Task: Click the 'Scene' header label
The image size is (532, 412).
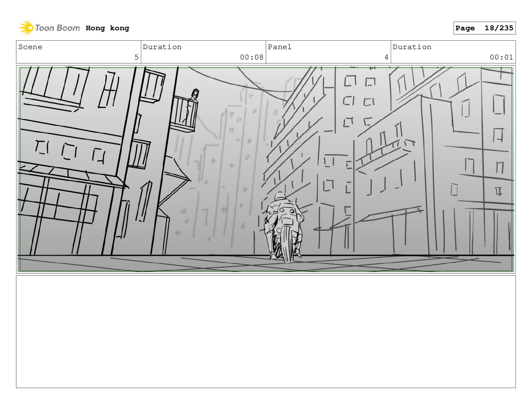Action: (x=30, y=47)
